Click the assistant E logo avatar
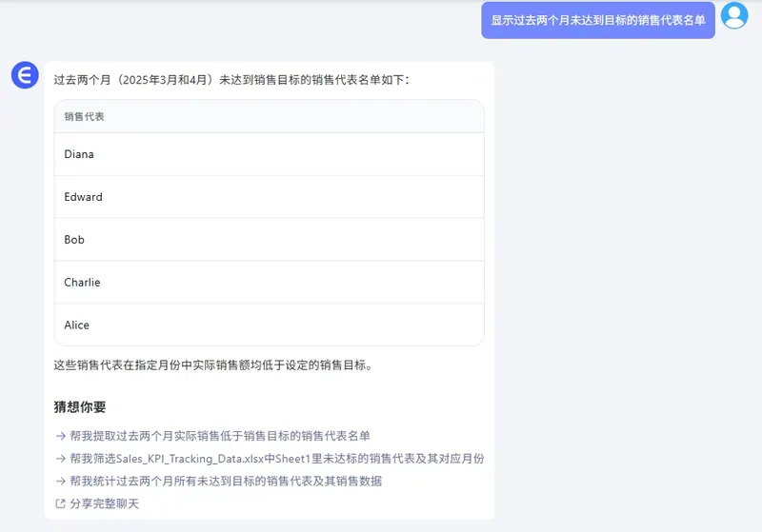Image resolution: width=762 pixels, height=532 pixels. 25,75
